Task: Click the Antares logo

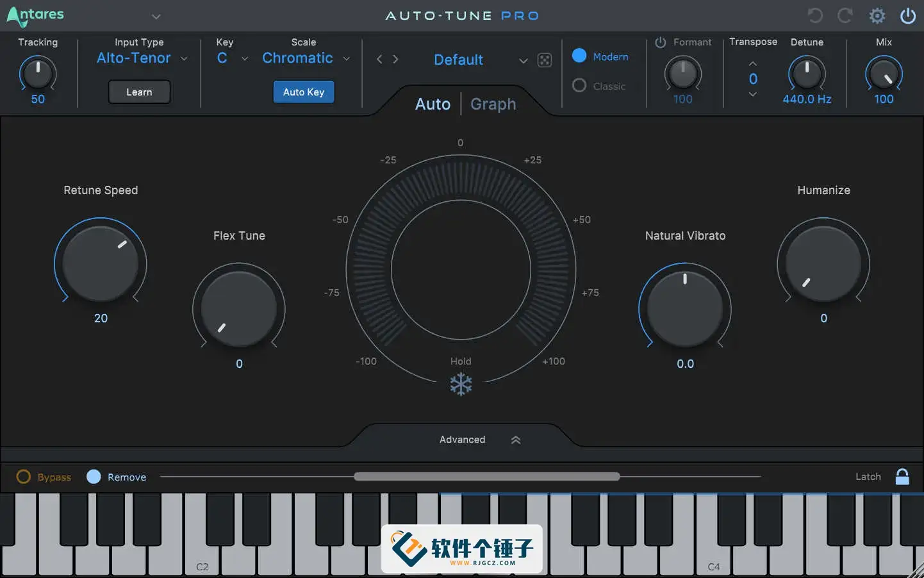Action: (35, 16)
